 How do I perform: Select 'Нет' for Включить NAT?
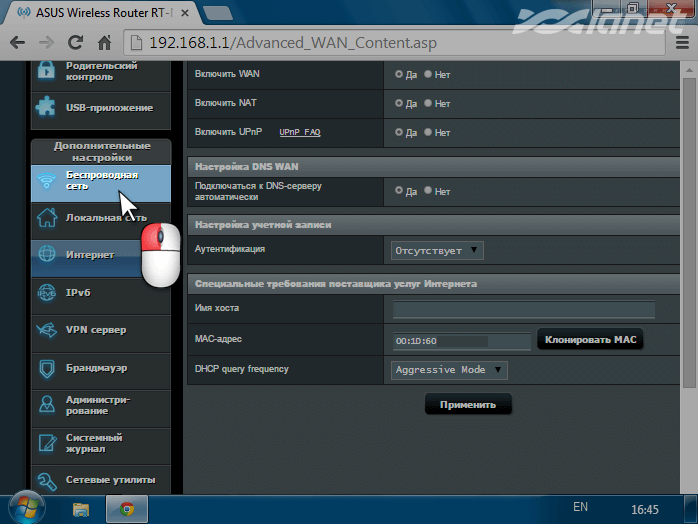coord(428,103)
